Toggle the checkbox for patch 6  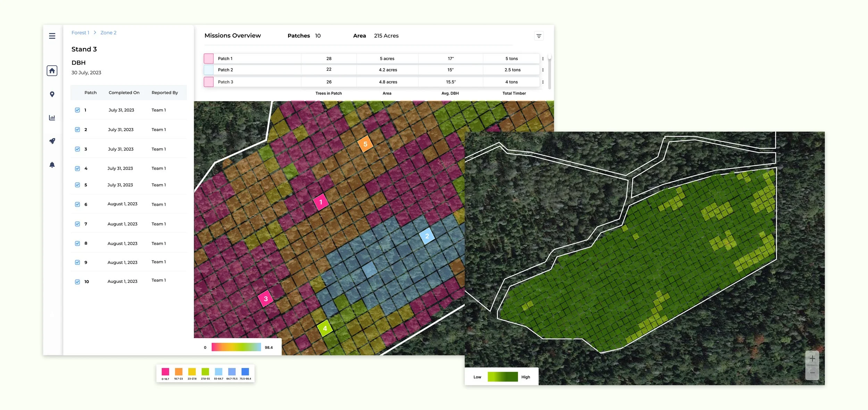click(77, 204)
